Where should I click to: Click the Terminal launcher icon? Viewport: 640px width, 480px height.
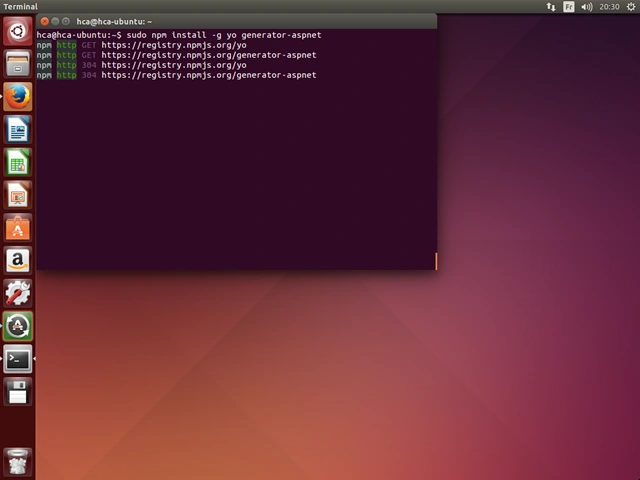click(x=18, y=359)
